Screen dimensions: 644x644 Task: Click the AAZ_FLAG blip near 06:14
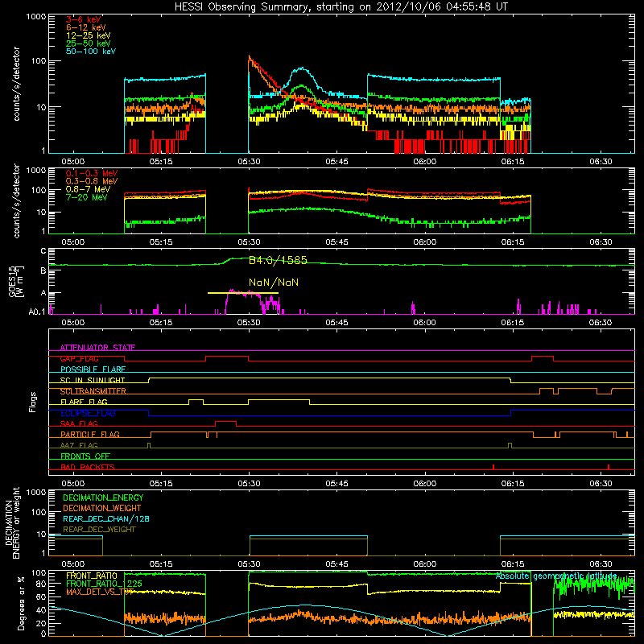(510, 445)
